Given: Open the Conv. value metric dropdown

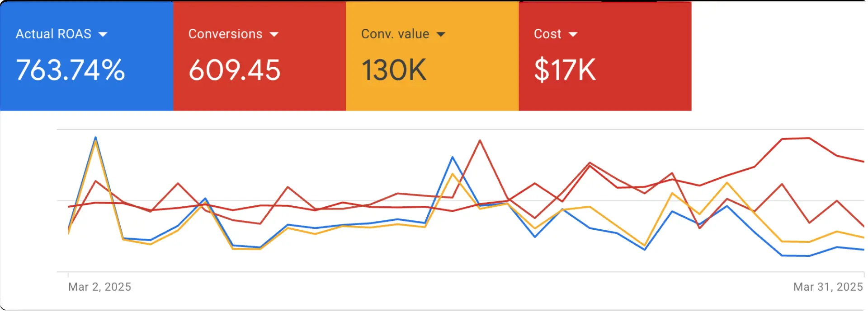Looking at the screenshot, I should coord(442,33).
